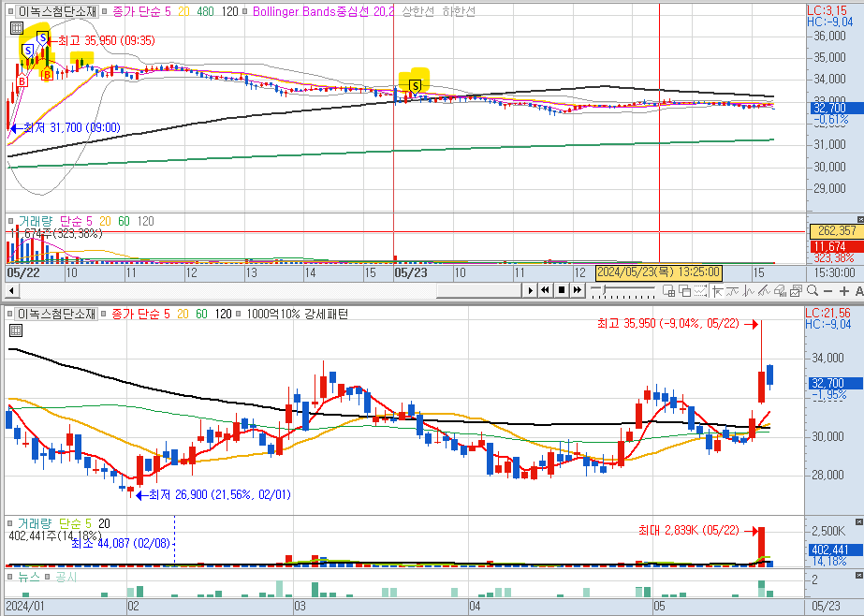The height and width of the screenshot is (616, 864).
Task: Click the 'A' text tool icon
Action: coord(859,290)
